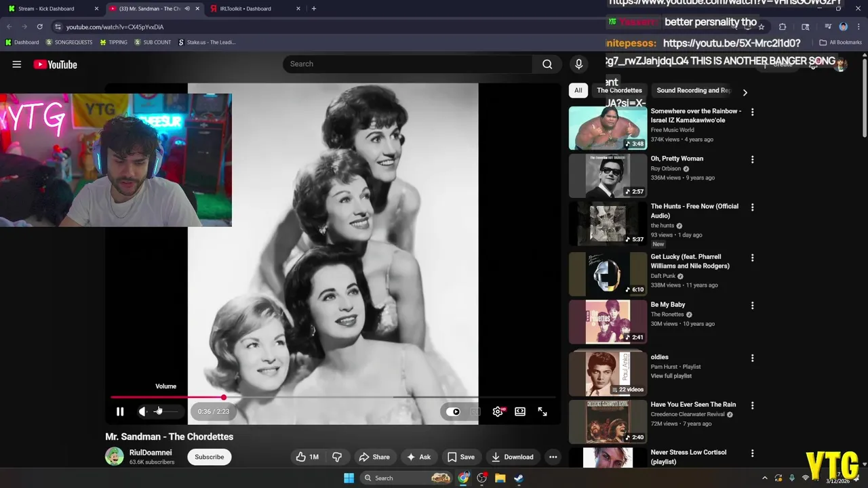Open the Stake.us bookmark
This screenshot has width=868, height=488.
pos(207,42)
